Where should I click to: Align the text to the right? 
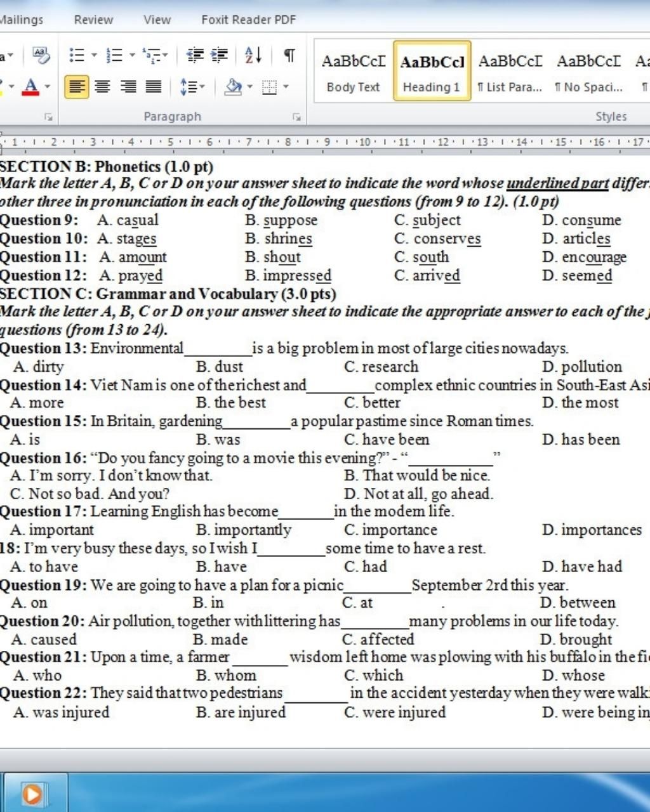(128, 86)
